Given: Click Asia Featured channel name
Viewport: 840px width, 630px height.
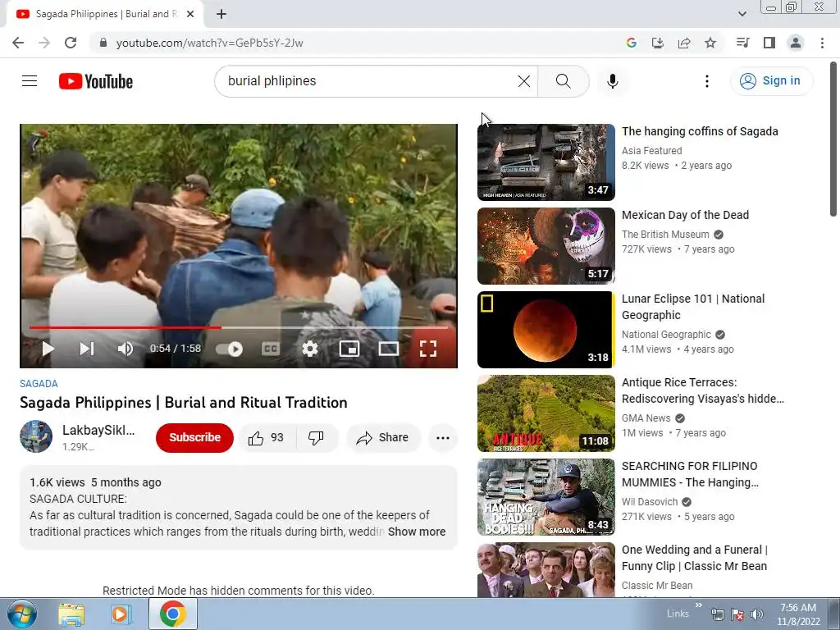Looking at the screenshot, I should [x=652, y=151].
